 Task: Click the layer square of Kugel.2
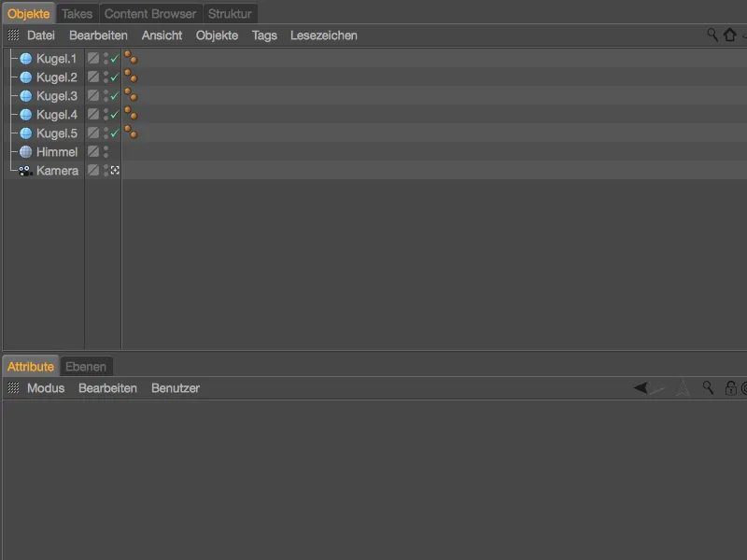point(93,77)
